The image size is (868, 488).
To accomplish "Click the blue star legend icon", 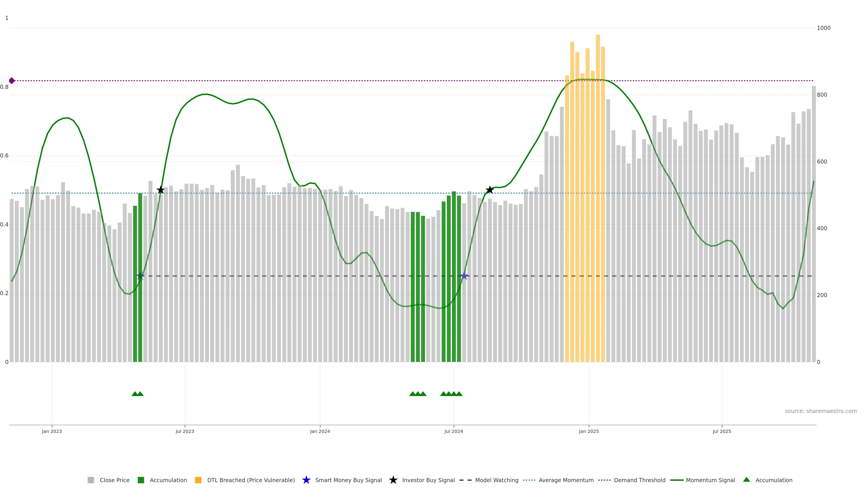I will tap(306, 480).
